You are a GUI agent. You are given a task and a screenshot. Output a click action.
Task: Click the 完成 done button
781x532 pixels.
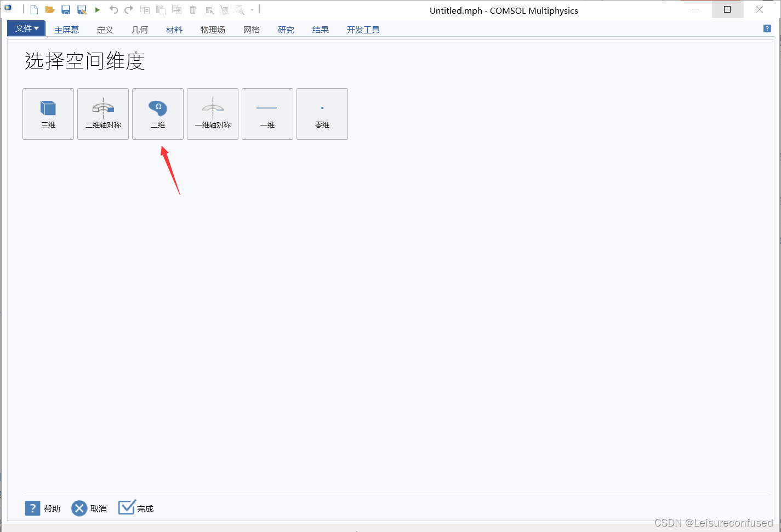coord(136,508)
